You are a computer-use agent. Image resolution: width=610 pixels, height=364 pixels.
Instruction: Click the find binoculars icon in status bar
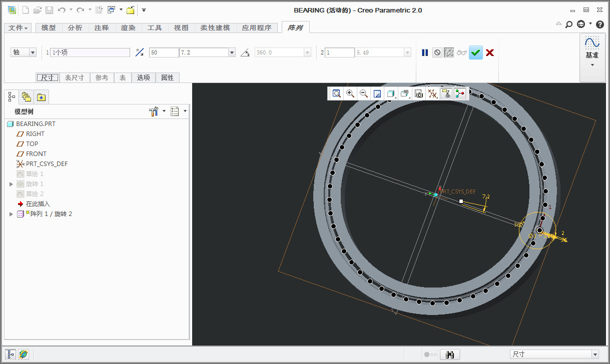(x=450, y=354)
